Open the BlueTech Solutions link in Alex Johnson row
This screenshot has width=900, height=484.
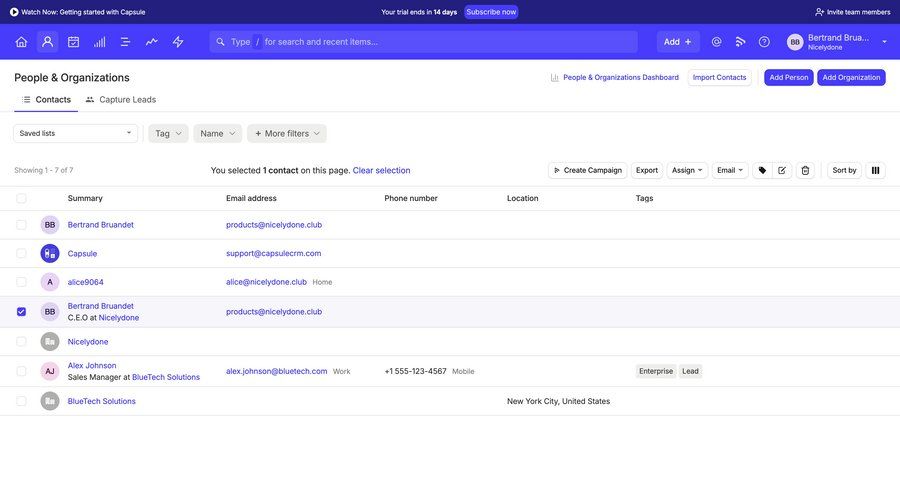point(166,377)
